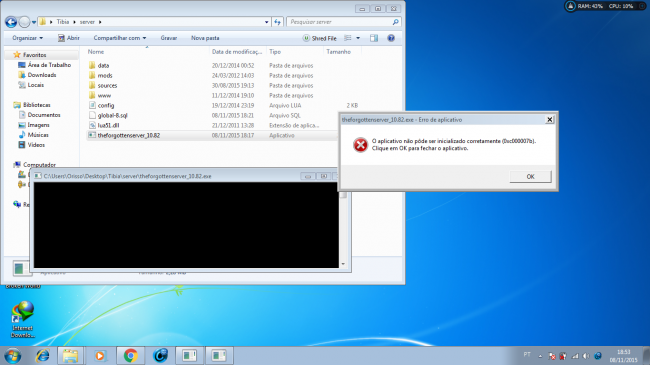This screenshot has height=365, width=650.
Task: Open Área de Trabalho in sidebar
Action: point(49,65)
